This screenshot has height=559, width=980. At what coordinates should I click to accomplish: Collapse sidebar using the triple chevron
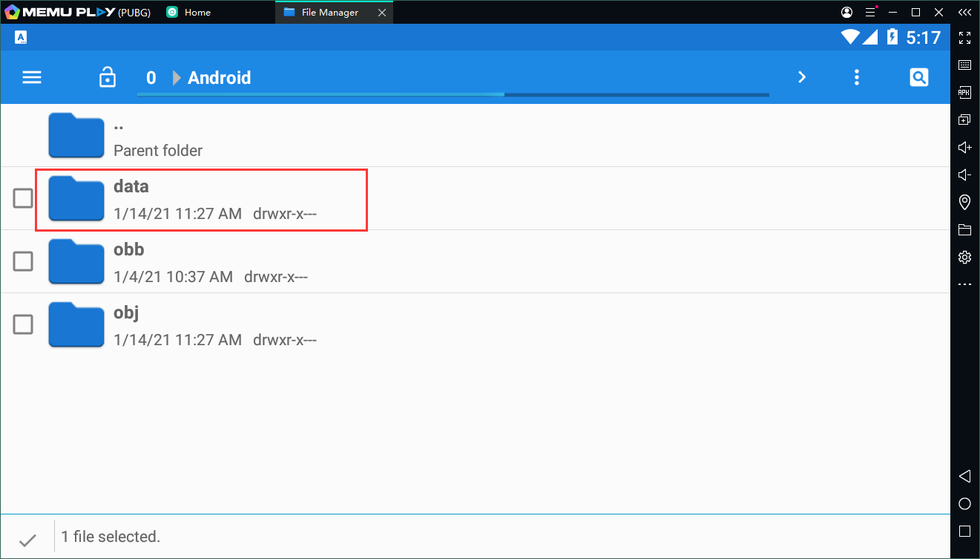pos(964,12)
